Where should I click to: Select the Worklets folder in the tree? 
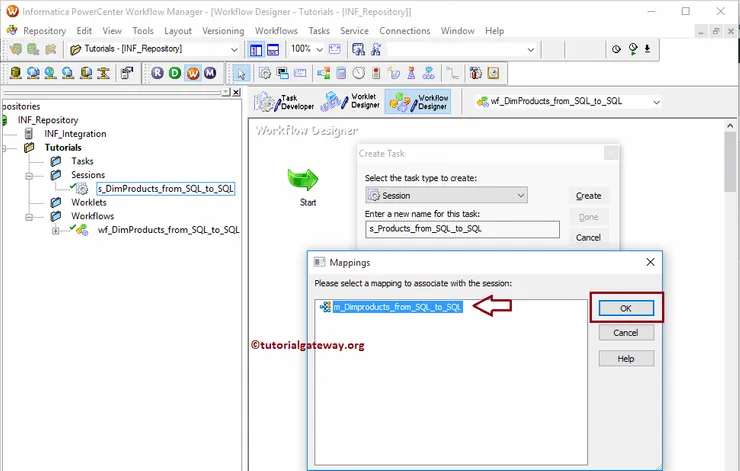89,202
